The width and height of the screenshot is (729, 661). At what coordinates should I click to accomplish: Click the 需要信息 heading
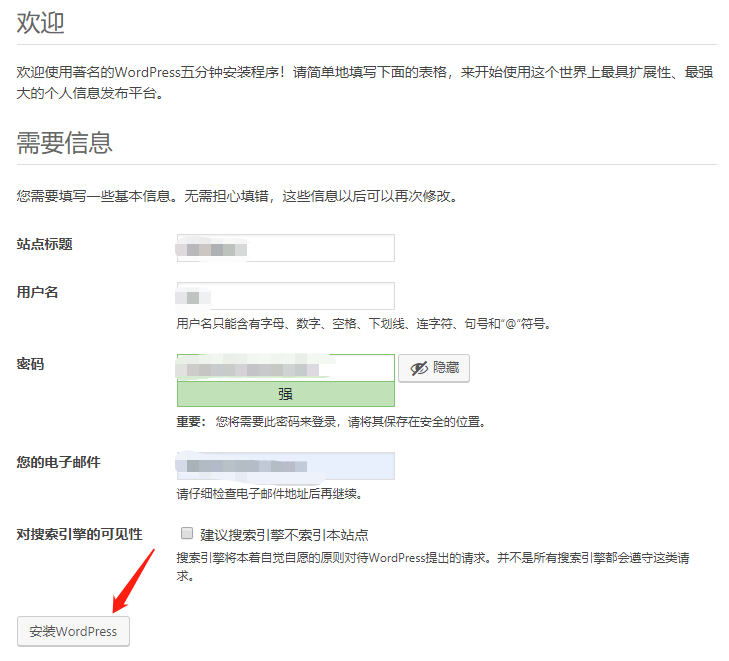(65, 142)
